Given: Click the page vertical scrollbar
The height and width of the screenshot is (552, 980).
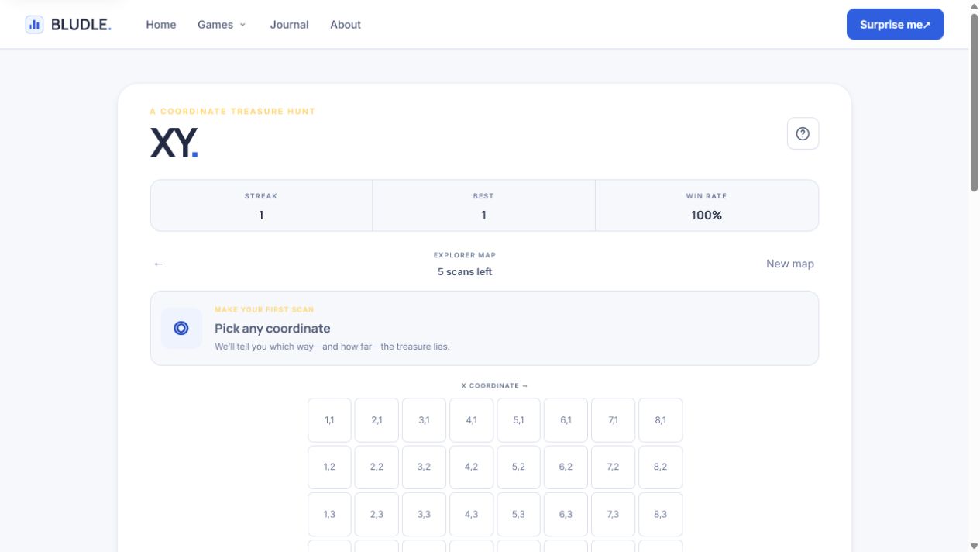Looking at the screenshot, I should pyautogui.click(x=975, y=101).
